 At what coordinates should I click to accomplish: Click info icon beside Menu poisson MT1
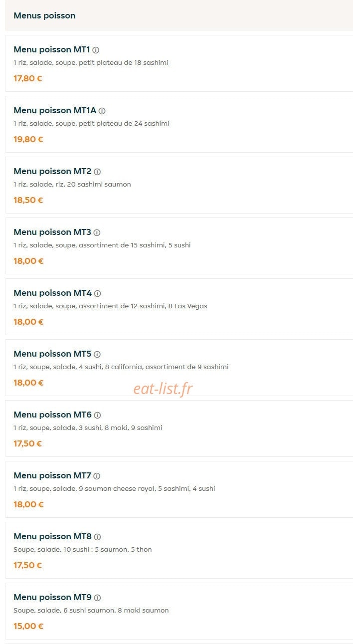(96, 50)
